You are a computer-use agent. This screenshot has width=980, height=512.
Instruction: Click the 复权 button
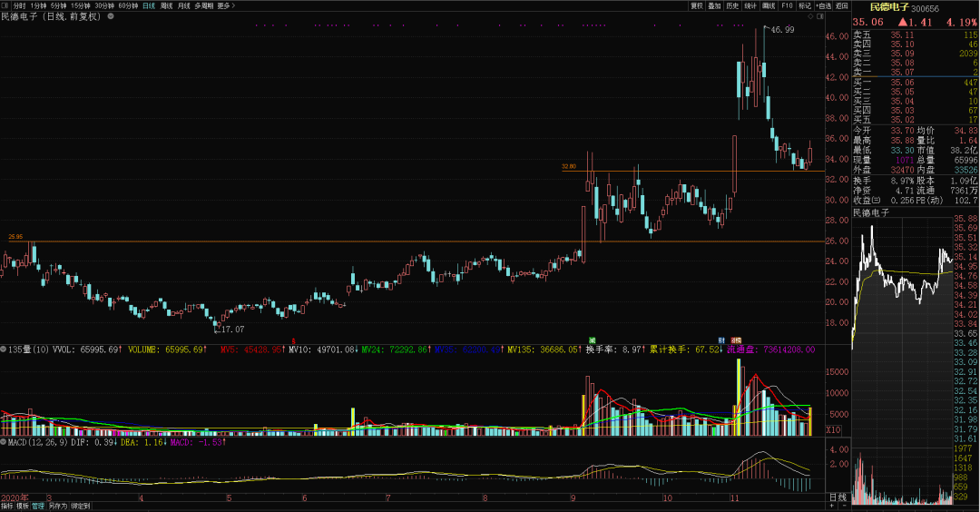(696, 5)
